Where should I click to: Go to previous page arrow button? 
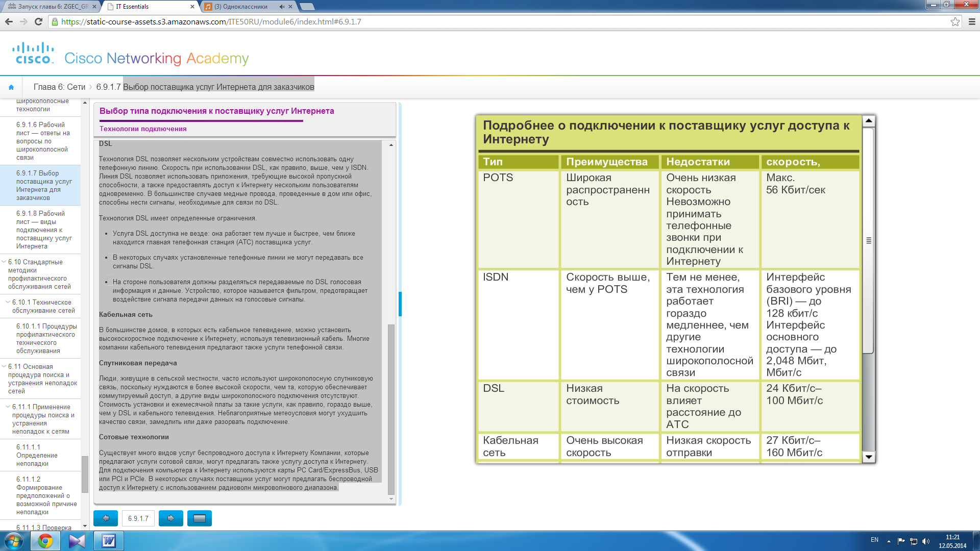pyautogui.click(x=106, y=518)
